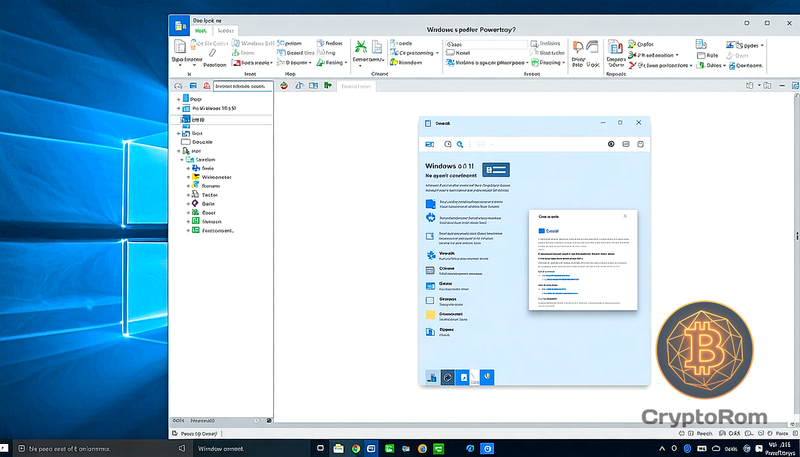
Task: Click the blue puzzle piece icon in the inner window list
Action: (430, 218)
